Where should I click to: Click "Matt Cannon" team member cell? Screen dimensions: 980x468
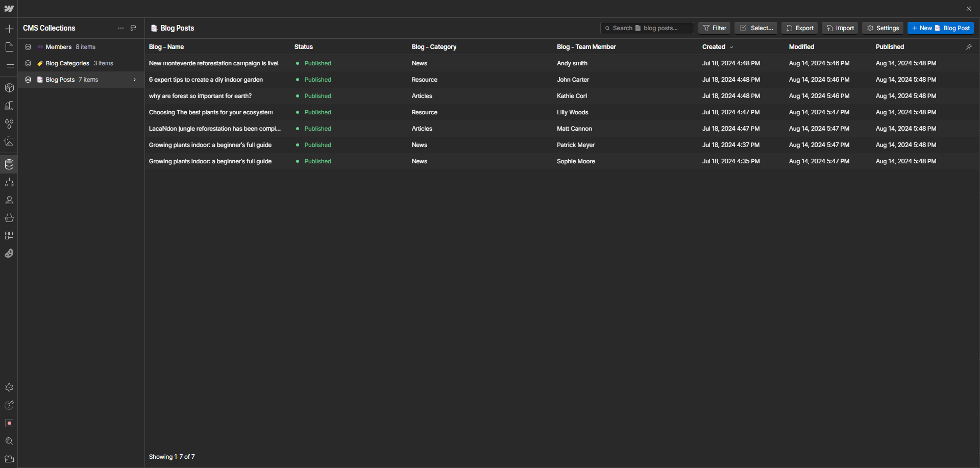click(x=575, y=129)
